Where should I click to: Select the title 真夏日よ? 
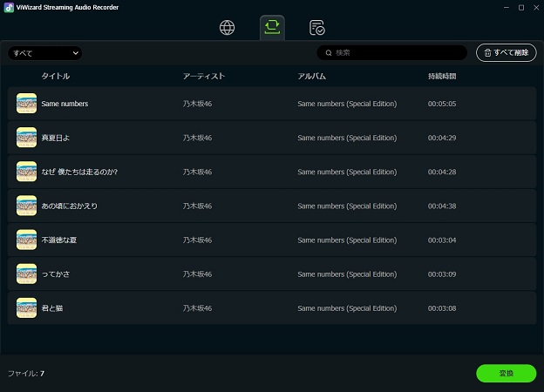click(x=56, y=138)
